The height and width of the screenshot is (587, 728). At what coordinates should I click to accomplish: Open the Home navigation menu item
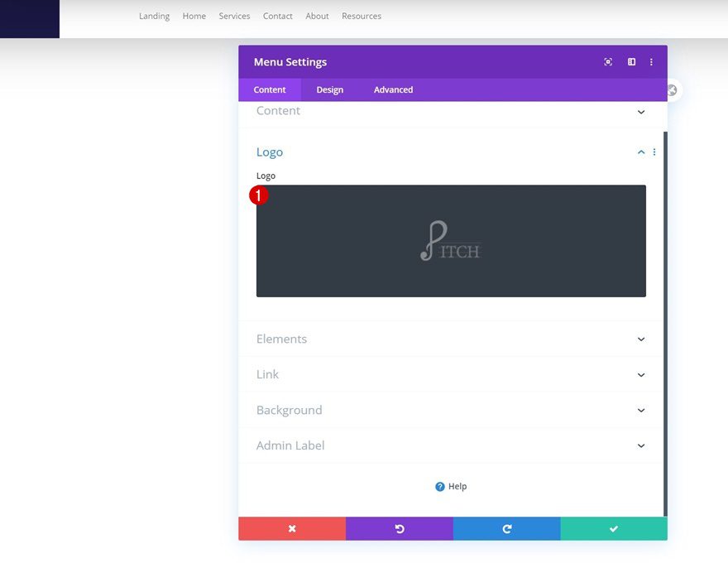tap(194, 16)
